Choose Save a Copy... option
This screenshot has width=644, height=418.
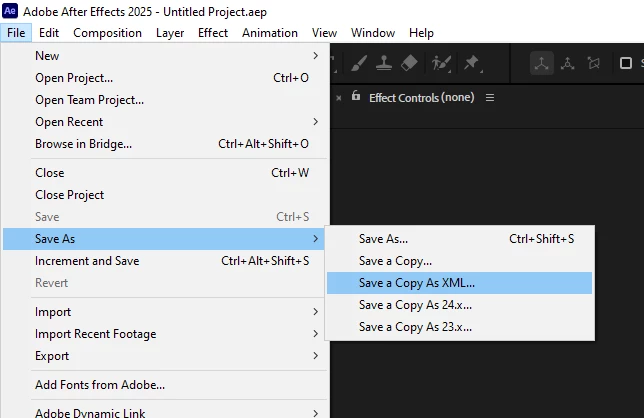point(460,261)
